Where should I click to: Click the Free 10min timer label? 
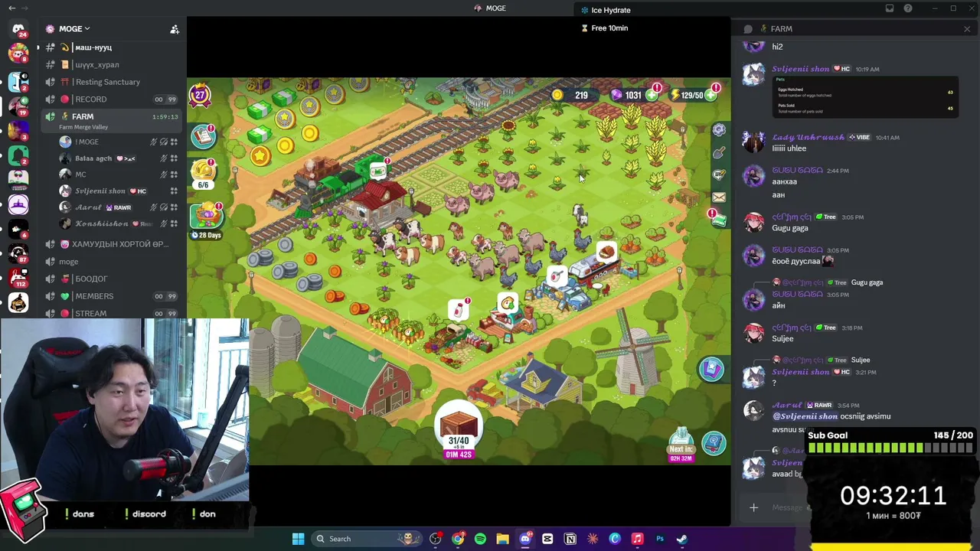pos(605,28)
